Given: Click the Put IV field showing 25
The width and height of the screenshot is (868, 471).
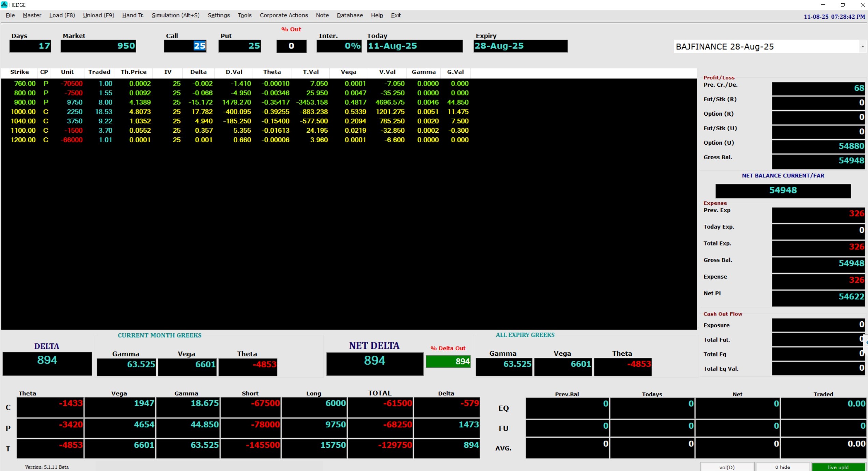Looking at the screenshot, I should point(240,46).
